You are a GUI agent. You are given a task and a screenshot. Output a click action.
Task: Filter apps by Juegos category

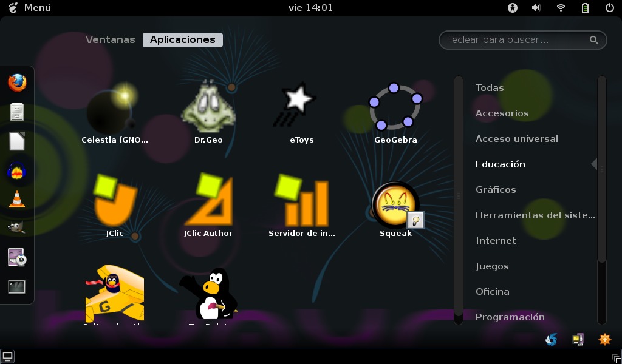[x=492, y=266]
